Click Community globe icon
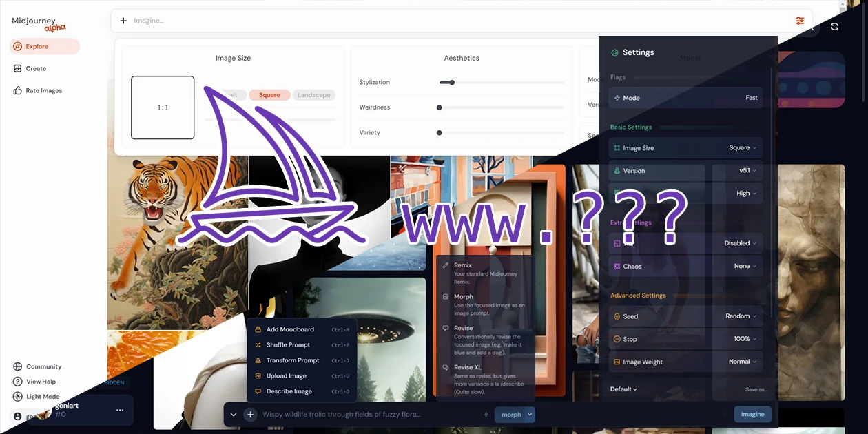This screenshot has height=434, width=868. pos(18,366)
